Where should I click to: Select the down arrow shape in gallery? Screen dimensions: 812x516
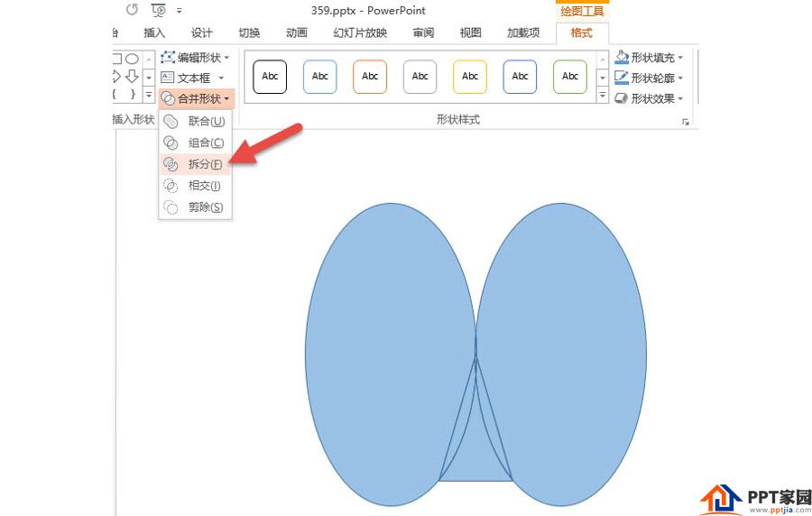[133, 76]
